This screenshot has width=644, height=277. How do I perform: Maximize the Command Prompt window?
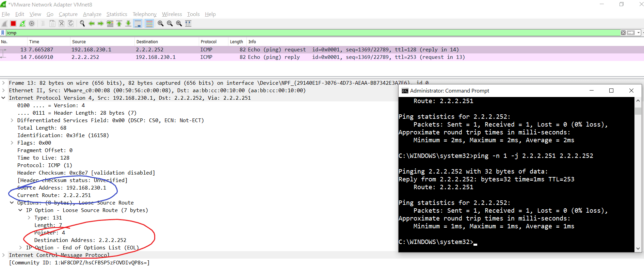[x=611, y=91]
